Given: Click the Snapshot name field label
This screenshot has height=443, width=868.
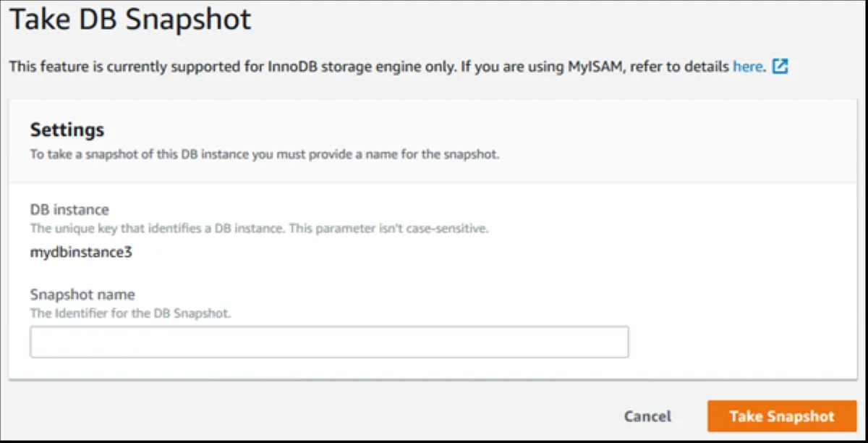Looking at the screenshot, I should (82, 295).
